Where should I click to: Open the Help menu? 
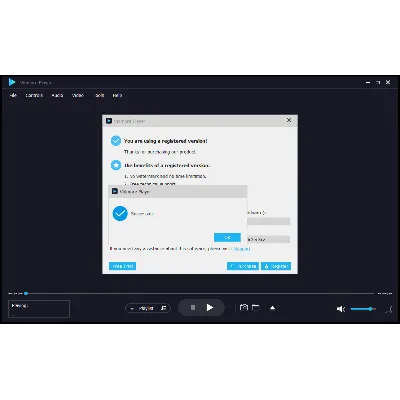[117, 95]
